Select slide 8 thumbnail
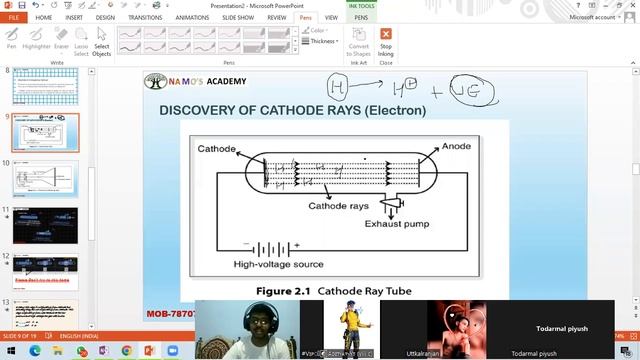Image resolution: width=640 pixels, height=360 pixels. (x=45, y=86)
